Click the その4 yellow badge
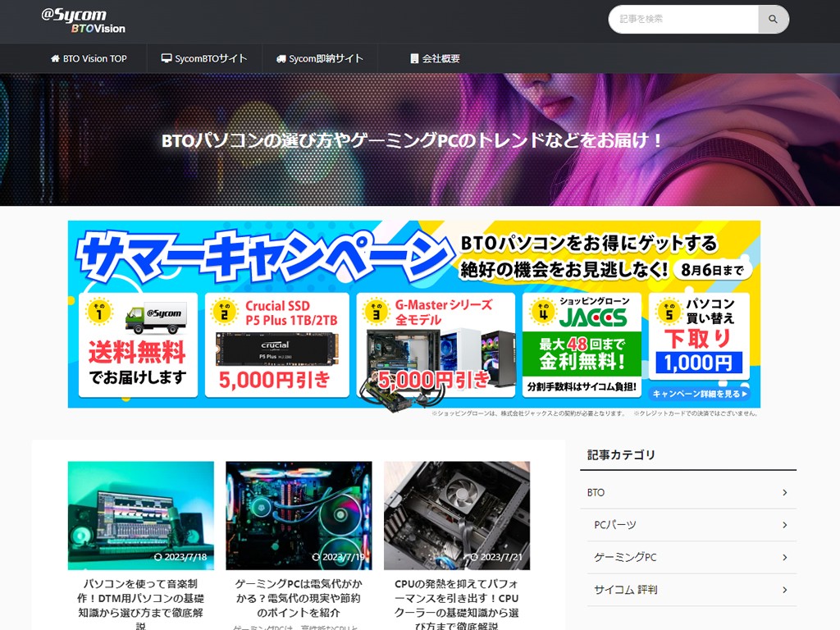 (x=543, y=311)
